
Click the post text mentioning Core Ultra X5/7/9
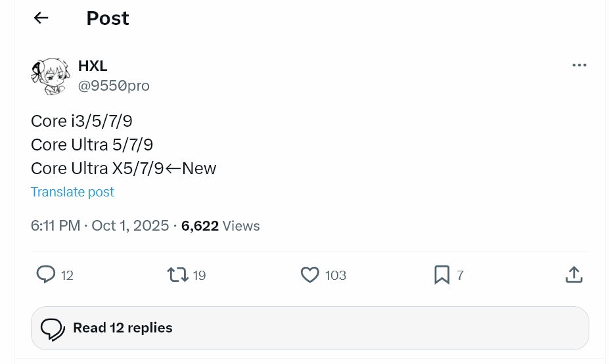coord(124,168)
